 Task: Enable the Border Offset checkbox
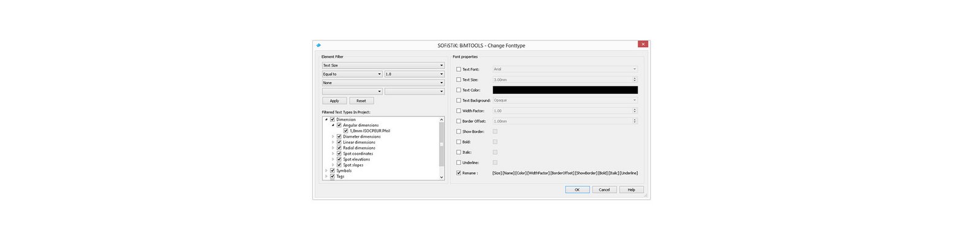[x=459, y=121]
